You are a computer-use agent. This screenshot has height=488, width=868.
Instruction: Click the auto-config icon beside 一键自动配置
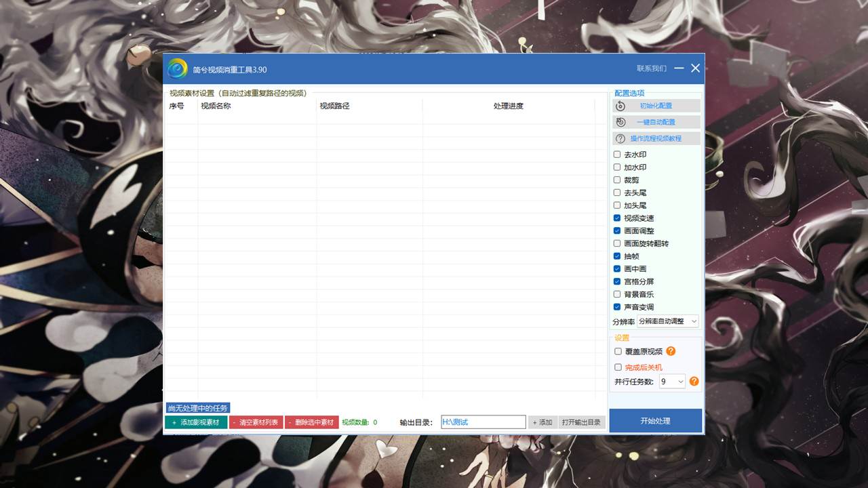click(620, 122)
